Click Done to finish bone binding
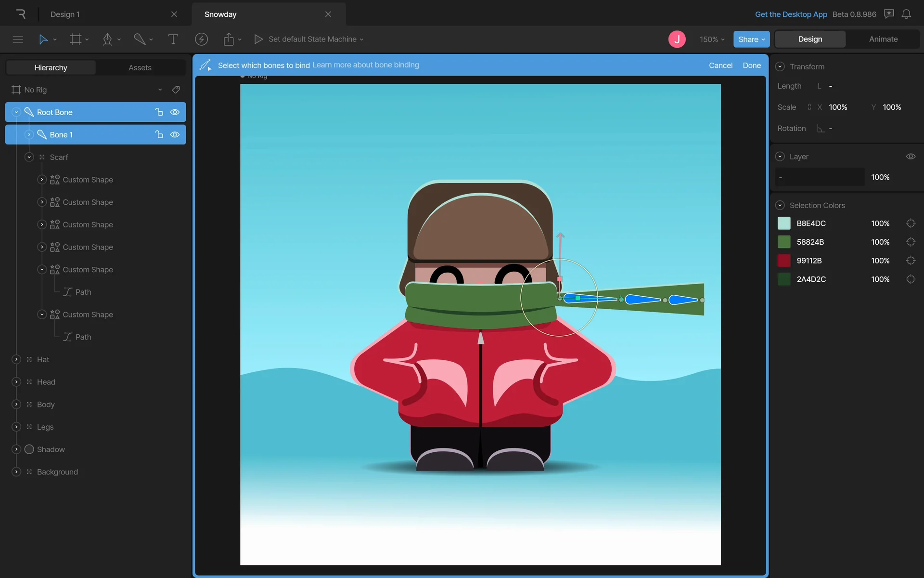Image resolution: width=924 pixels, height=578 pixels. click(x=751, y=65)
